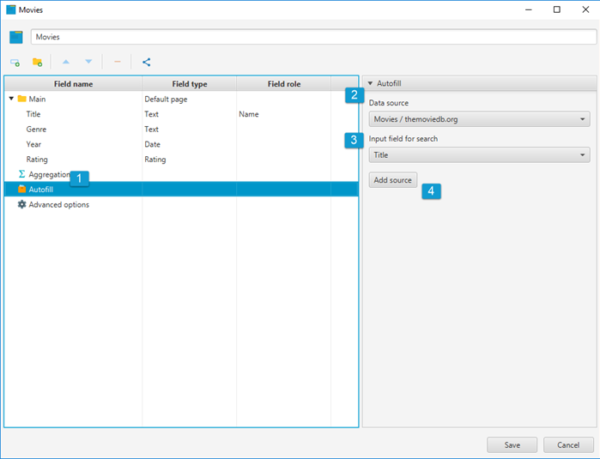Viewport: 600px width, 459px height.
Task: Click the add page folder icon
Action: (37, 62)
